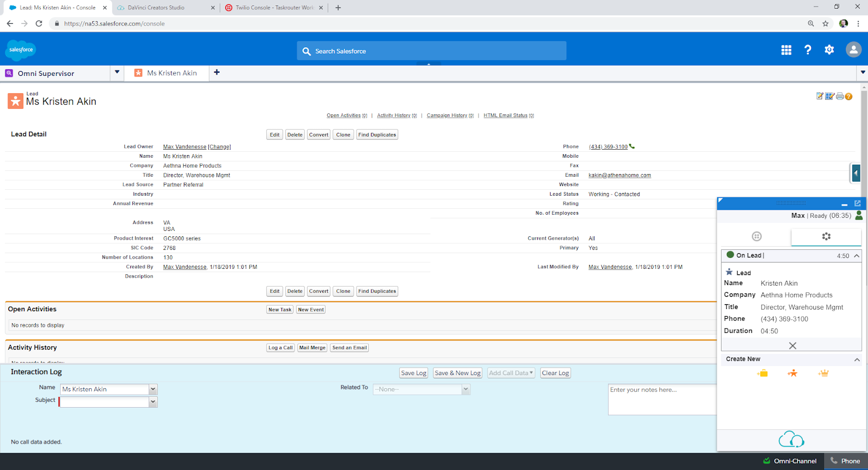Open the user profile avatar menu
This screenshot has width=868, height=470.
(853, 50)
